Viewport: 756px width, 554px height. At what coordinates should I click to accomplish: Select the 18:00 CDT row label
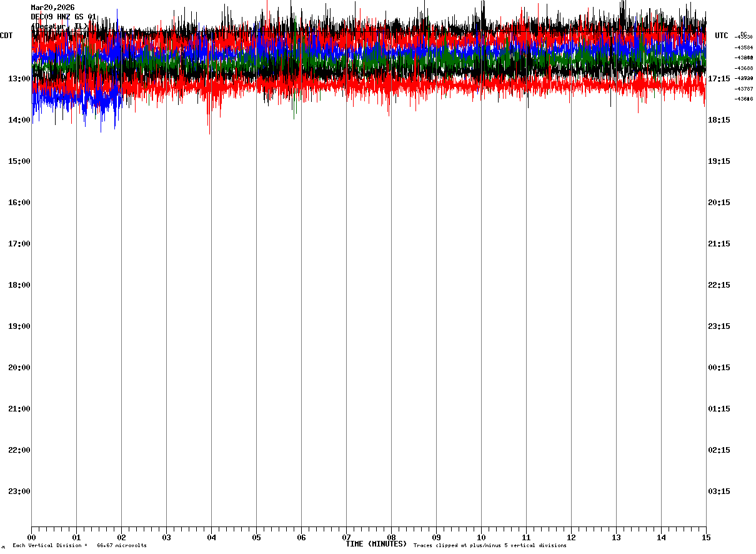pos(19,285)
